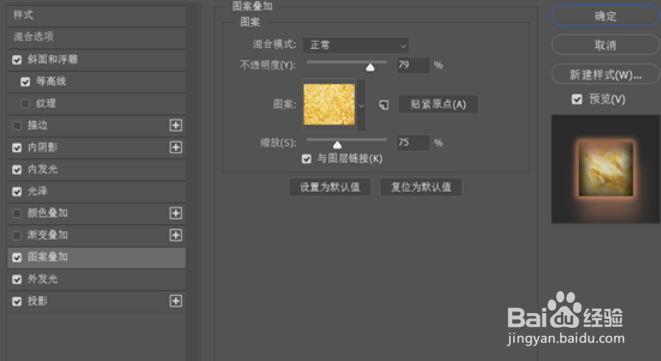
Task: Toggle 与图层链接(K) checkbox
Action: coord(306,159)
